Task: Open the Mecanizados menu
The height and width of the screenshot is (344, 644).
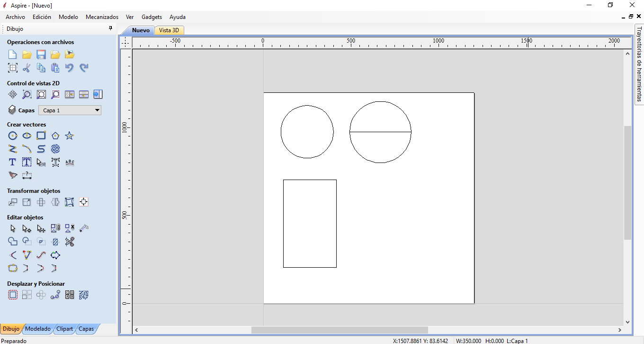Action: coord(102,17)
